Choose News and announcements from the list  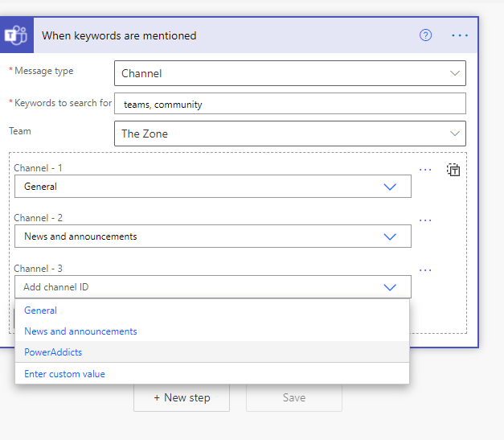pyautogui.click(x=80, y=331)
